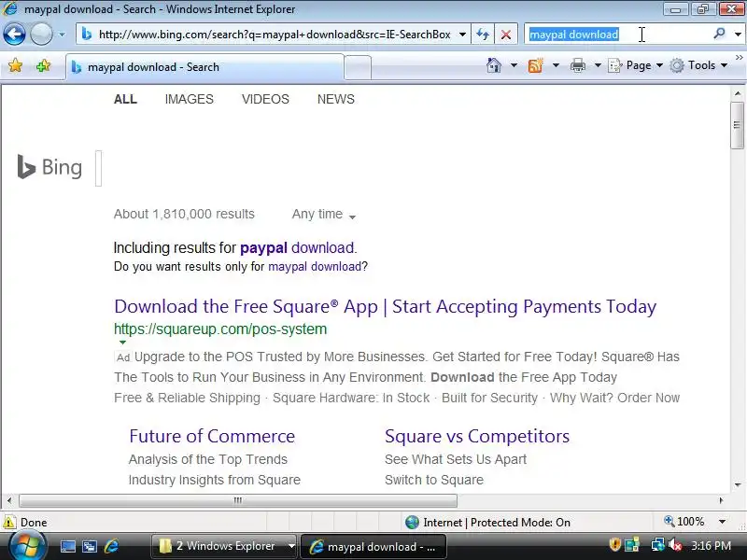Image resolution: width=747 pixels, height=560 pixels.
Task: Click the squareup.com/pos-system URL
Action: (220, 329)
